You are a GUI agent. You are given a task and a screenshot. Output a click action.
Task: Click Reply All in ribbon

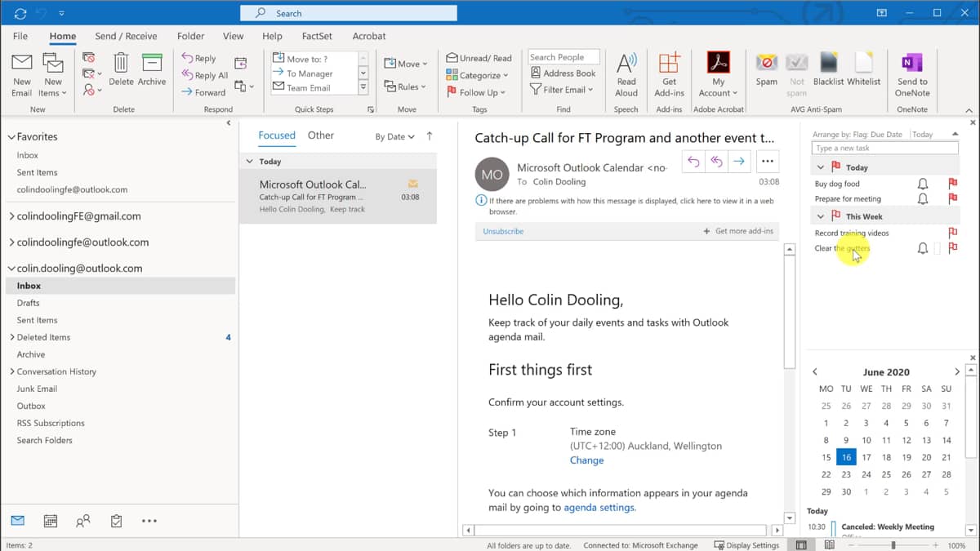[x=204, y=75]
